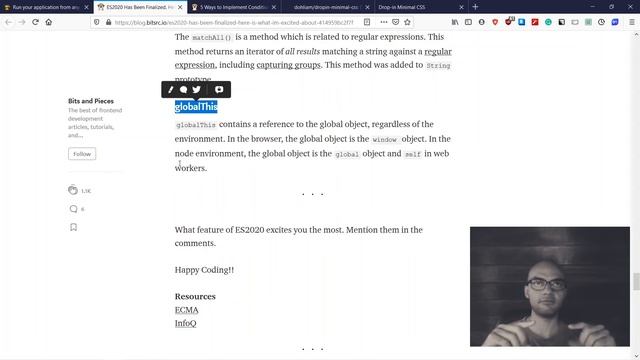This screenshot has width=640, height=360.
Task: Click the purple-blue extension icon
Action: (x=615, y=22)
